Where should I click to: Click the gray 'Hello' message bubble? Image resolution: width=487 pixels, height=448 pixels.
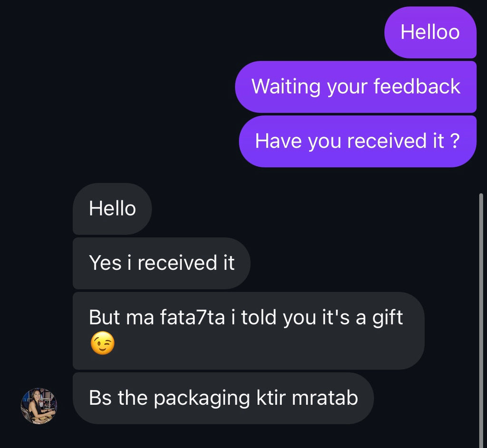[112, 209]
